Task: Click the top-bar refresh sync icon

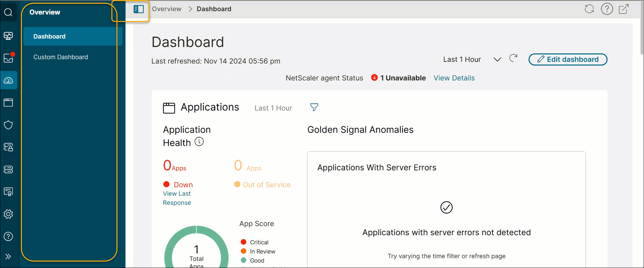Action: click(589, 9)
